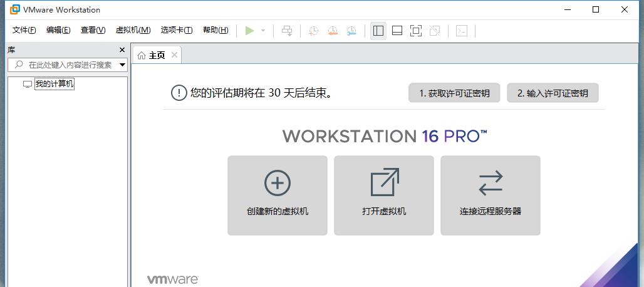Viewport: 644px width, 287px height.
Task: Click the home icon on 主页 tab
Action: click(x=142, y=55)
